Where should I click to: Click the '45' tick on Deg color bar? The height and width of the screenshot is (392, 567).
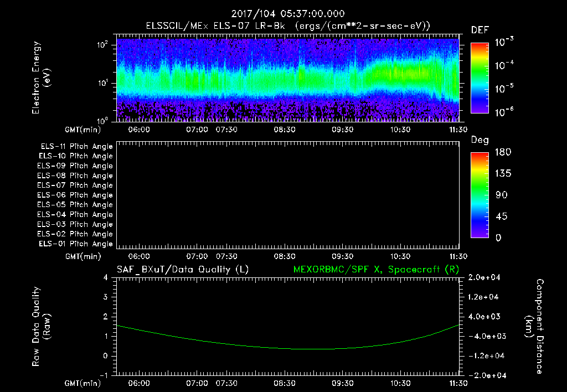502,216
